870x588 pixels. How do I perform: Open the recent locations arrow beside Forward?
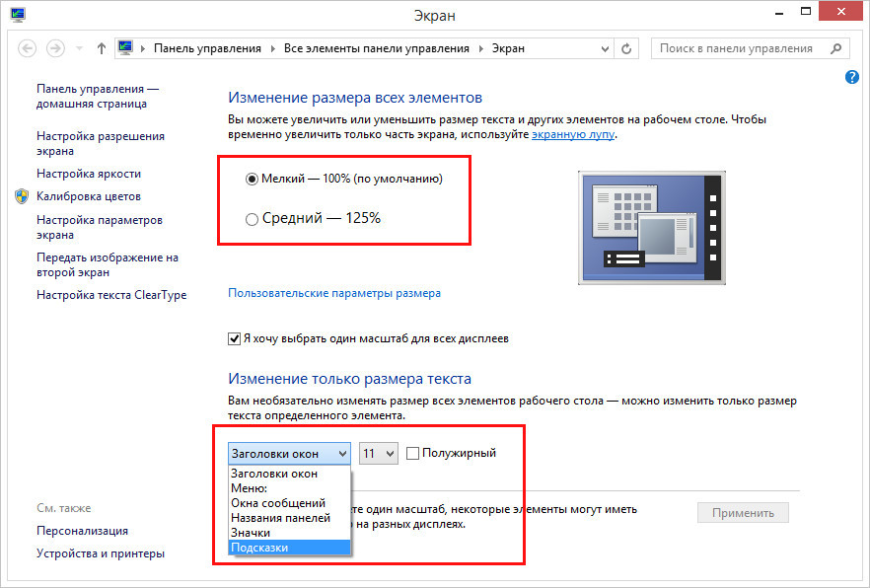pyautogui.click(x=79, y=48)
